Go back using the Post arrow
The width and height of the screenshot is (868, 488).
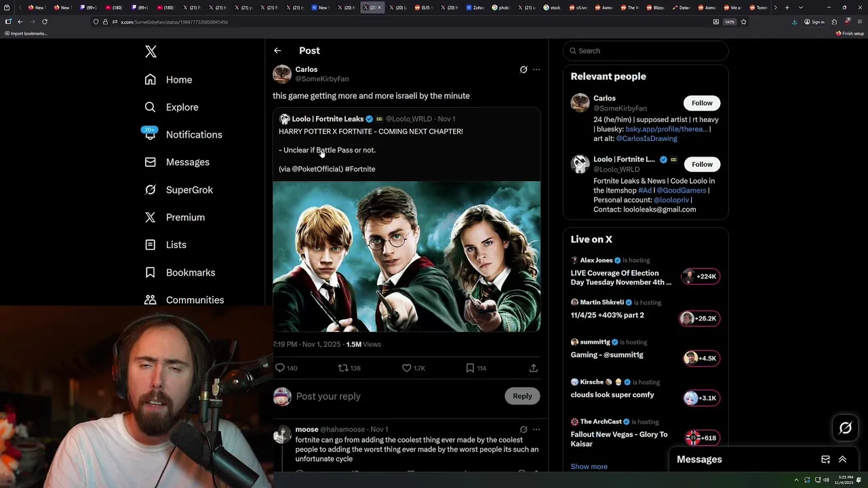point(277,51)
